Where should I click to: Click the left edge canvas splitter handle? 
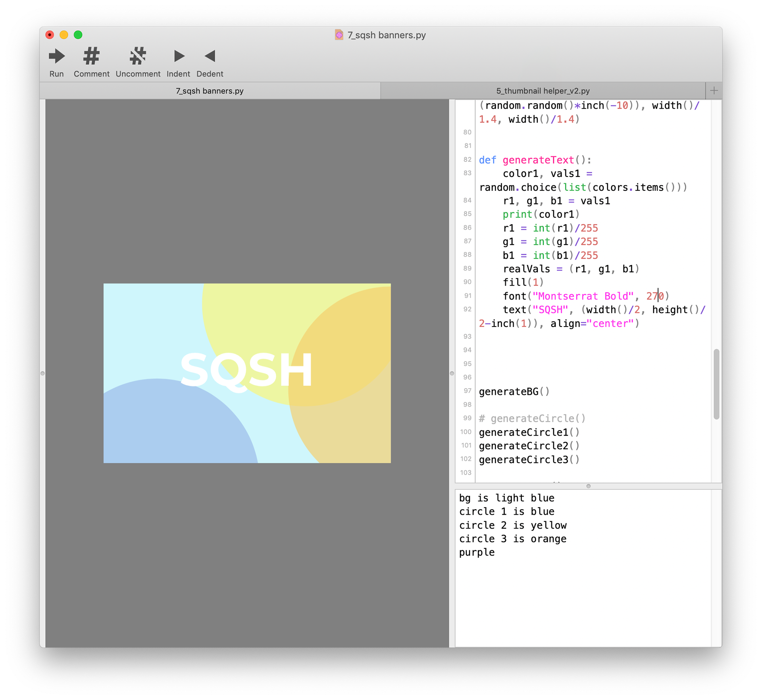tap(42, 373)
